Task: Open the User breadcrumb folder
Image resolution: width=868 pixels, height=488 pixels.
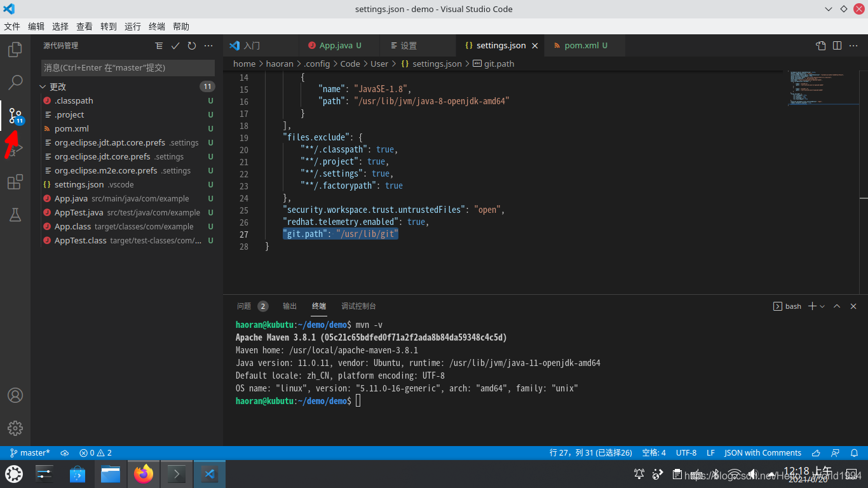Action: (x=379, y=64)
